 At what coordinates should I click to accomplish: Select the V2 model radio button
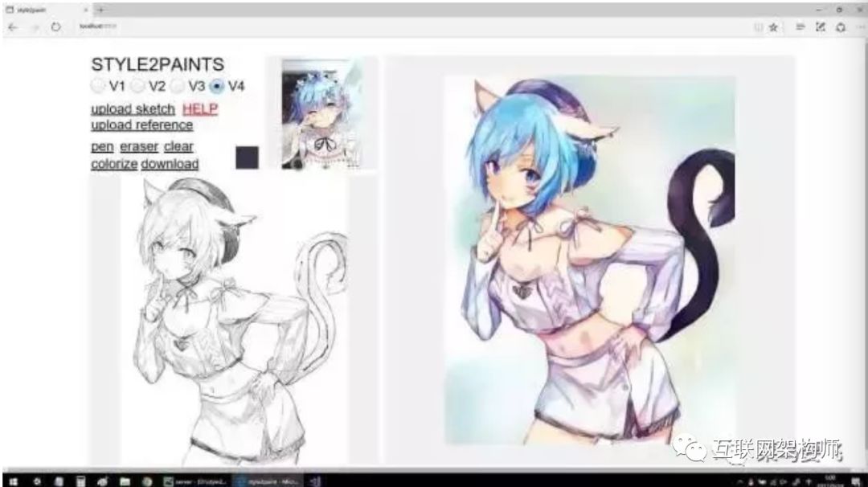(x=138, y=86)
